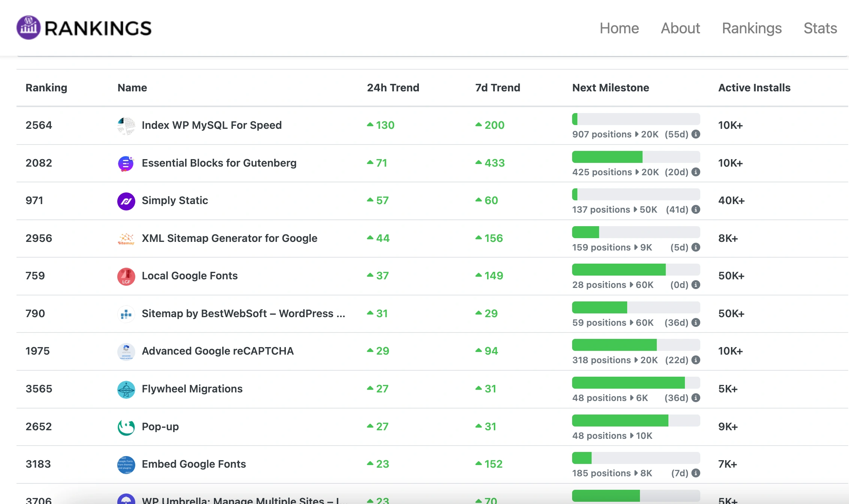Click info icon beside 907 positions milestone
The width and height of the screenshot is (849, 504).
coord(696,134)
